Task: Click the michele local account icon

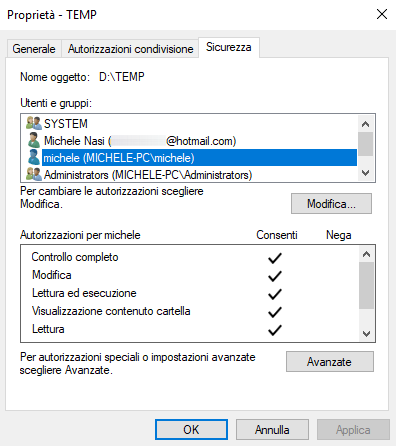Action: point(34,157)
